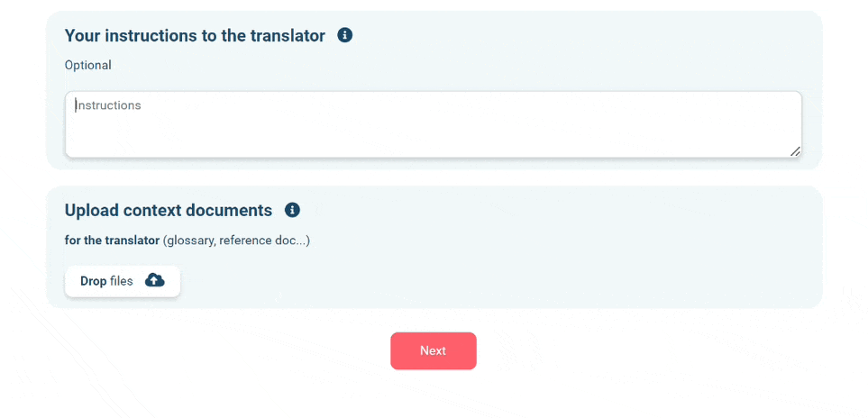This screenshot has width=868, height=418.
Task: Click the word 'Next' on the red button
Action: tap(433, 351)
